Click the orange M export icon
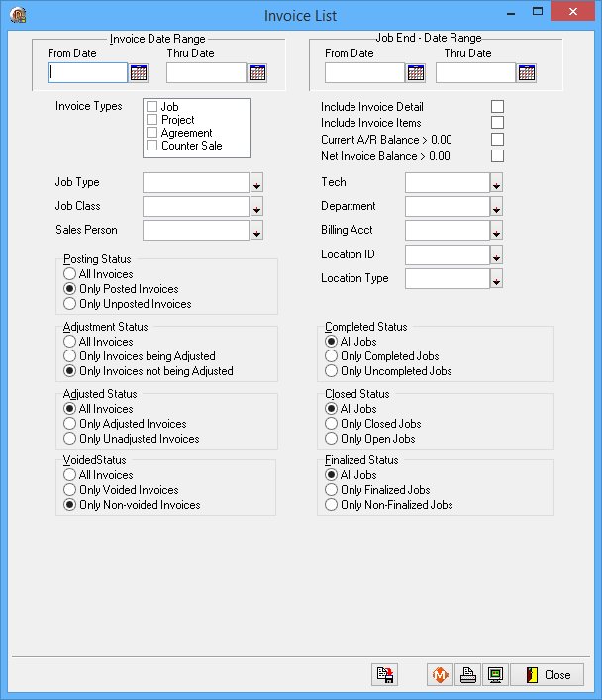 pyautogui.click(x=440, y=675)
